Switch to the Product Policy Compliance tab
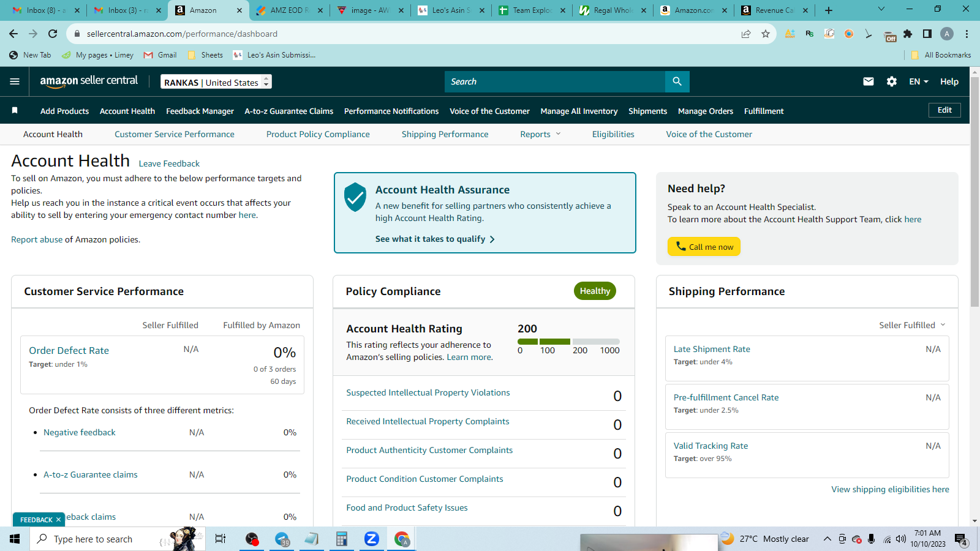 coord(318,134)
